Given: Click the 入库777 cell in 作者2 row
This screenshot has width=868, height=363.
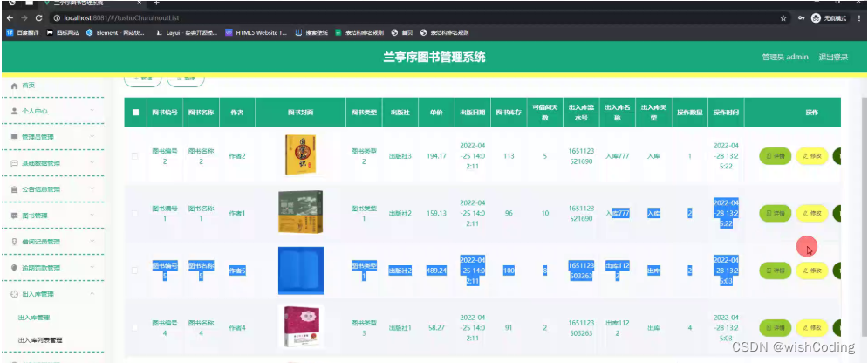Looking at the screenshot, I should (618, 156).
